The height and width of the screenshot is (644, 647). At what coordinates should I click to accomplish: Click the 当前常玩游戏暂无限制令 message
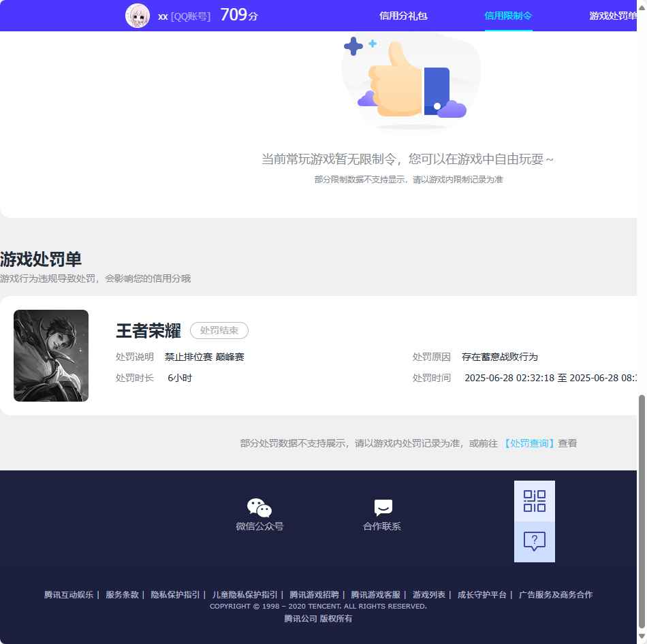pos(407,159)
